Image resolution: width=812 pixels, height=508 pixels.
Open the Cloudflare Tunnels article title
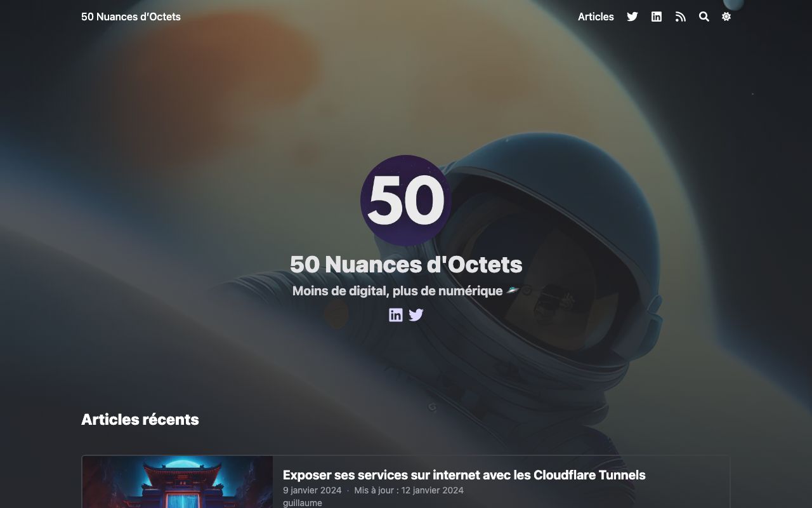464,475
